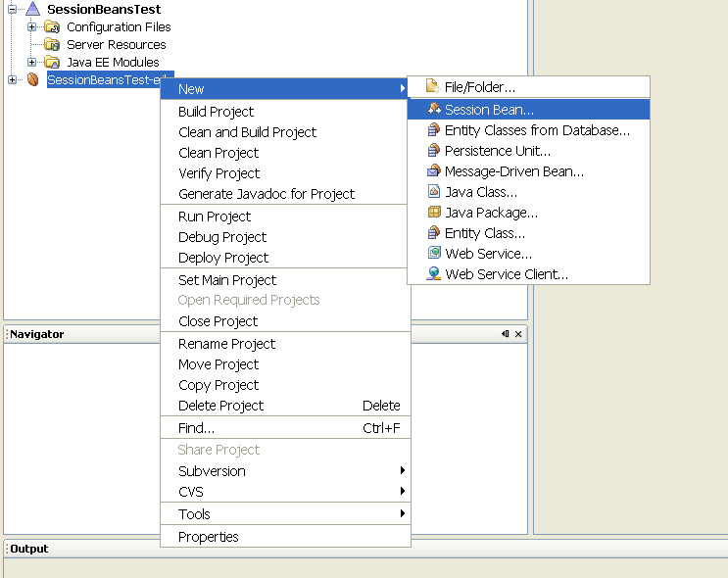
Task: Select the Server Resources folder
Action: [116, 44]
